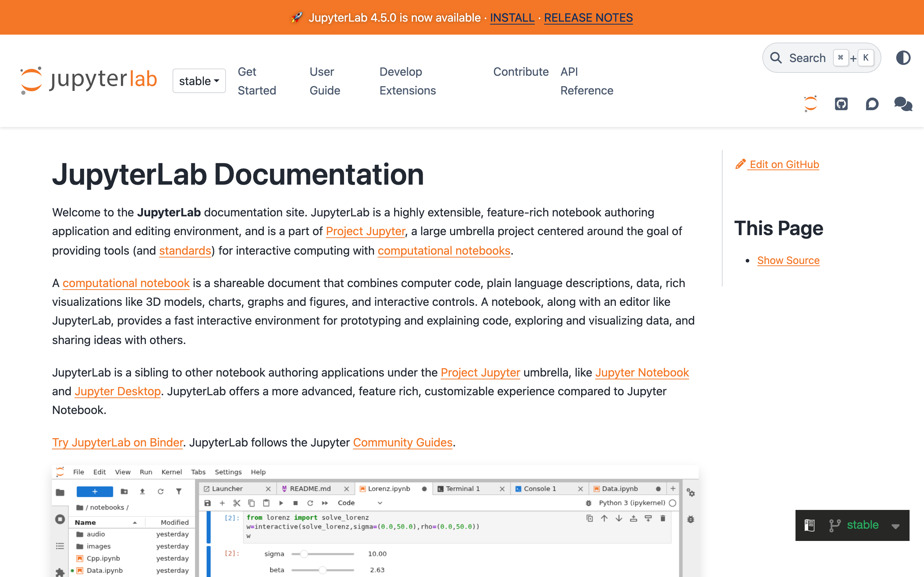
Task: Open the Zulip chat double-bubble icon
Action: coord(903,104)
